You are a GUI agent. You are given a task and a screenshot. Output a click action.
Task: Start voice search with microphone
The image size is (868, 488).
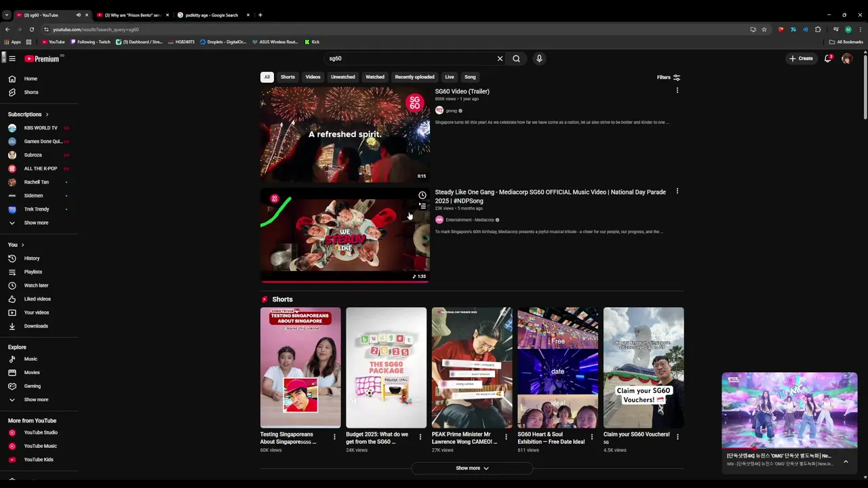[539, 58]
